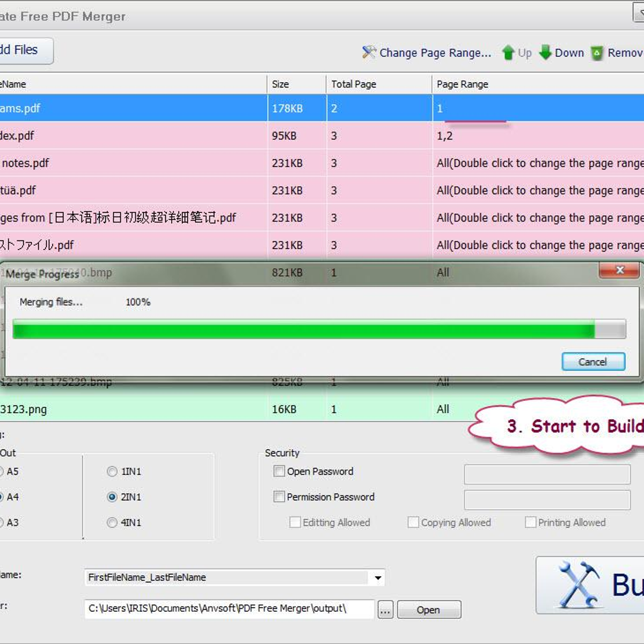This screenshot has height=644, width=644.
Task: Click the browse button with three dots
Action: 385,610
